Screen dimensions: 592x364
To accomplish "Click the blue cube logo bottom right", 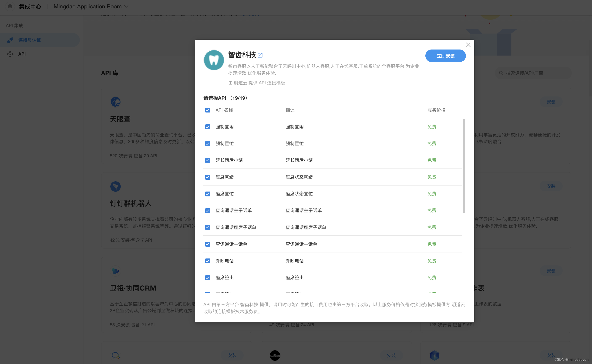I will (435, 356).
